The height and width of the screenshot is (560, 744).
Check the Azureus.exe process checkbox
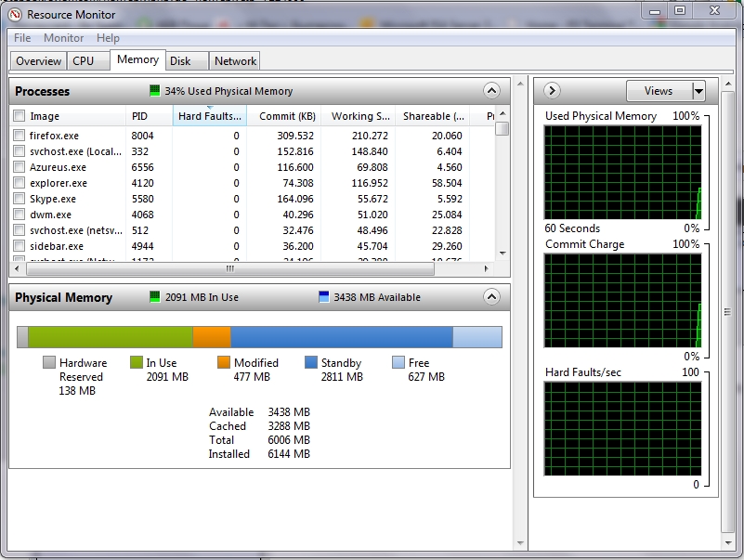tap(19, 167)
